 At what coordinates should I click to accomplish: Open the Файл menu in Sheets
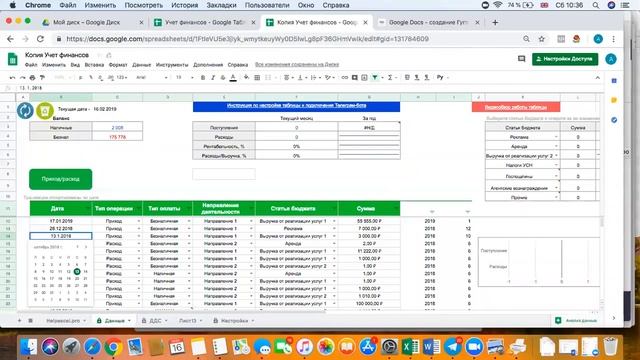click(31, 65)
